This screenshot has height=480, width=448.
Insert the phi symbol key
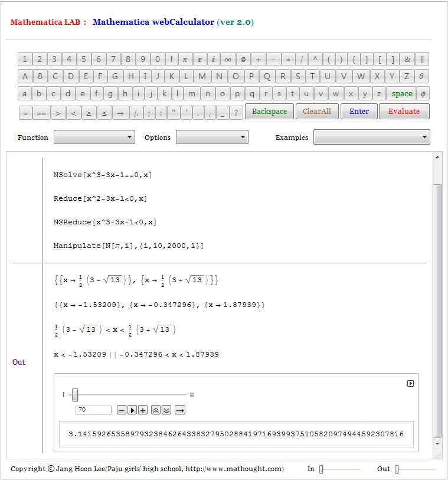pyautogui.click(x=423, y=94)
